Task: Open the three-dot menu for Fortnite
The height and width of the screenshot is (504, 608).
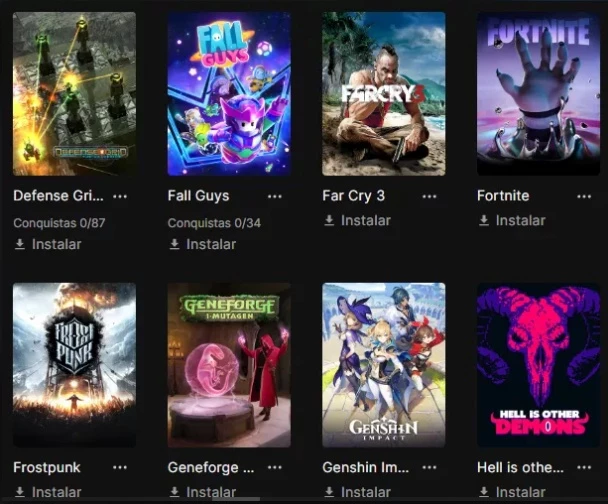Action: click(584, 196)
